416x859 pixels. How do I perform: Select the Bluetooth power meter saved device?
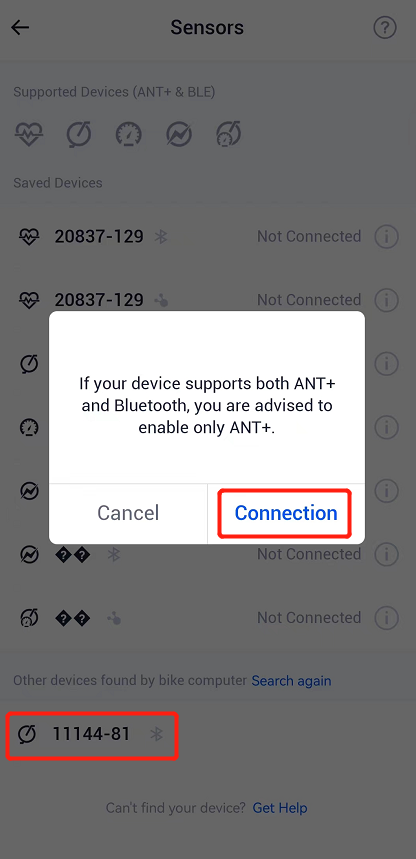[208, 554]
